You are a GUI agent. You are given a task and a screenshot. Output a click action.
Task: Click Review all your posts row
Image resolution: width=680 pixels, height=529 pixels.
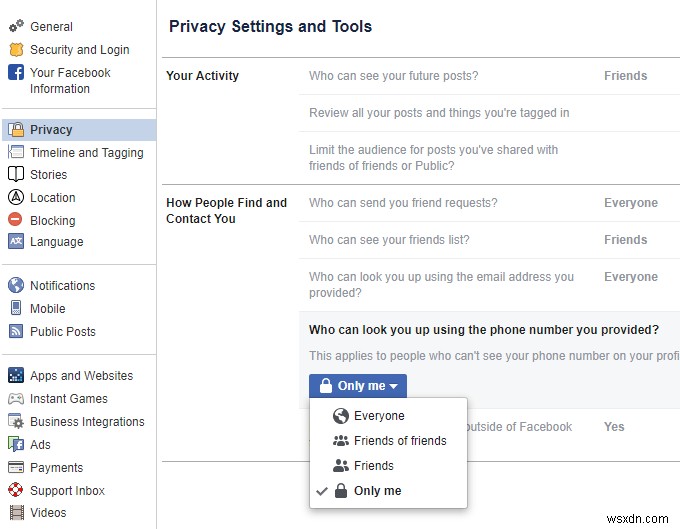489,113
